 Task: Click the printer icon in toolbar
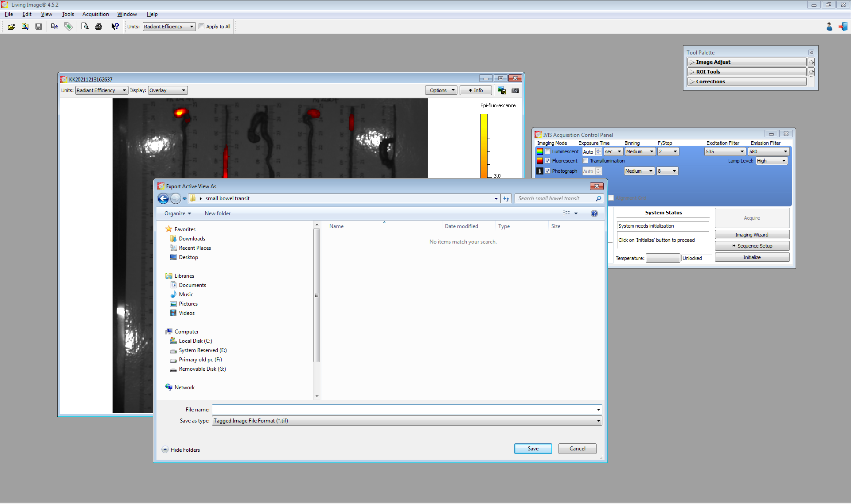click(98, 27)
